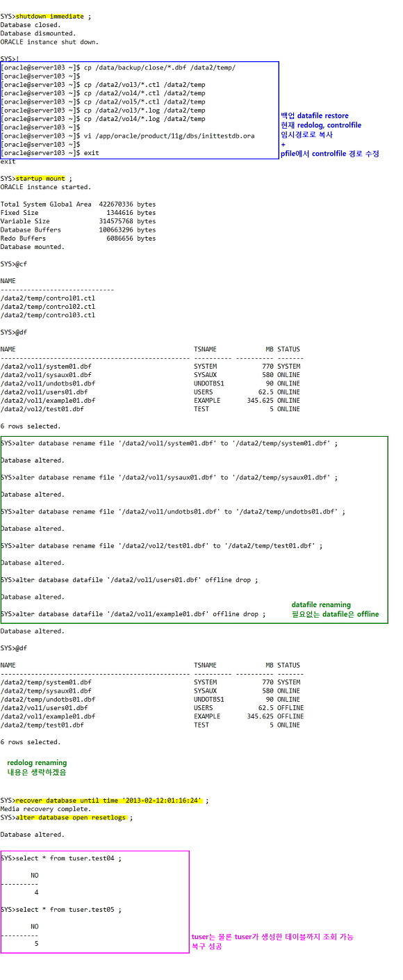Click the cp /data2/vol3/*.ctl command
The height and width of the screenshot is (980, 403).
104,84
